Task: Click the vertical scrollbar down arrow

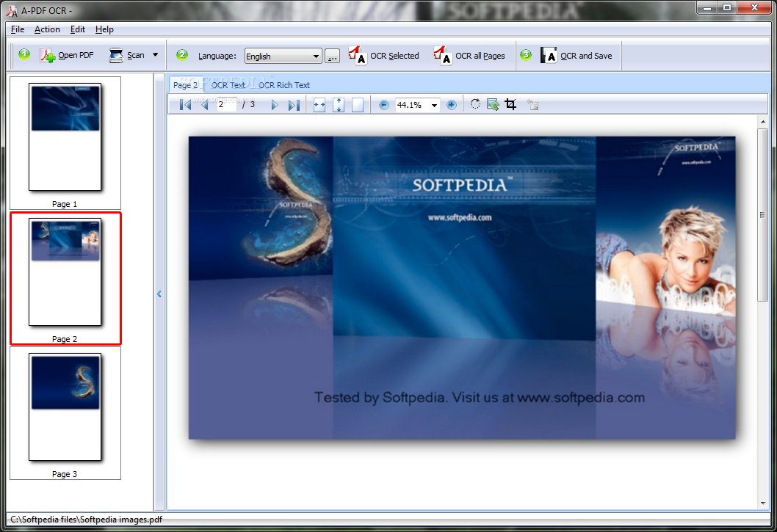Action: [x=762, y=503]
